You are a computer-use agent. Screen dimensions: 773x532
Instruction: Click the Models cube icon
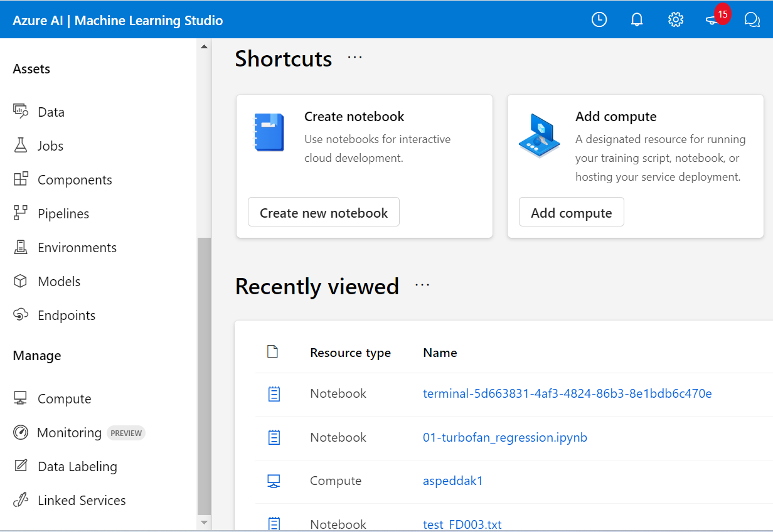click(21, 281)
